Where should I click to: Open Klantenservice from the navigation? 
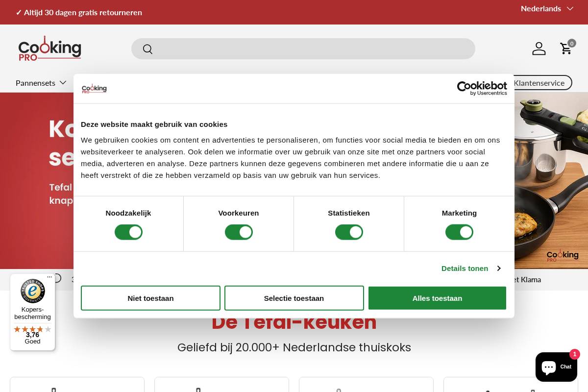pos(539,82)
